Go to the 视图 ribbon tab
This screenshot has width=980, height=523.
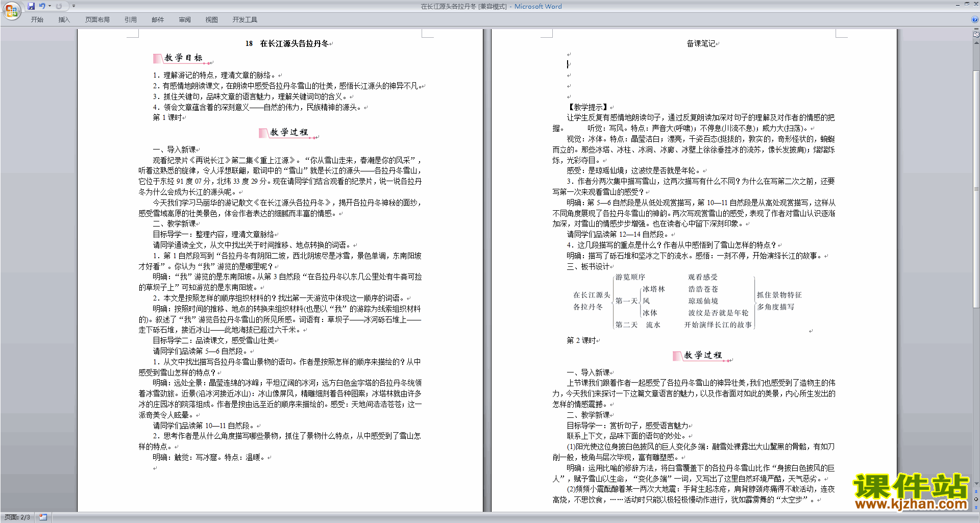pyautogui.click(x=212, y=20)
